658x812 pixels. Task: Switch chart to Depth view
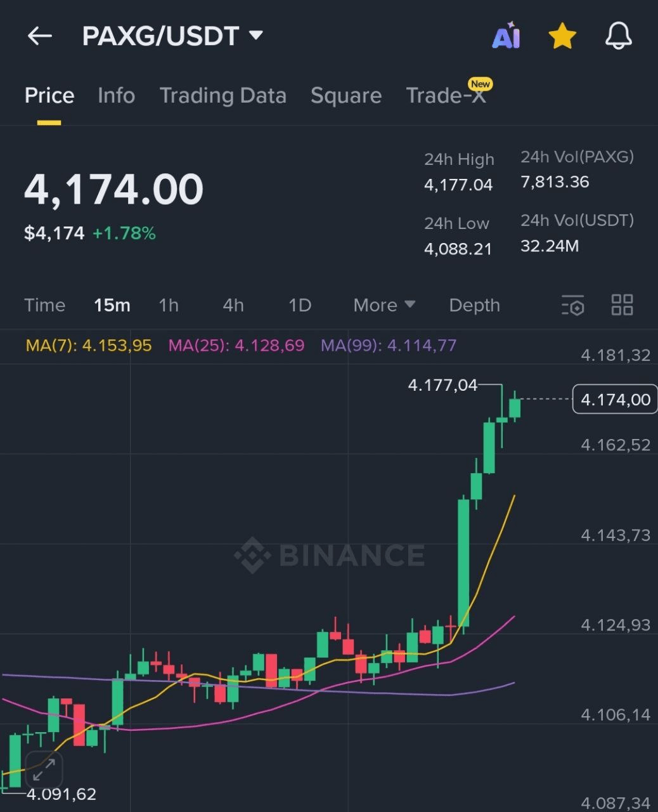(474, 305)
